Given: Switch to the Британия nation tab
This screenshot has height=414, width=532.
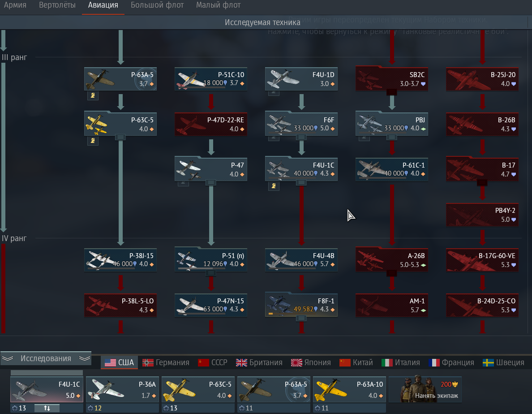Looking at the screenshot, I should pos(259,362).
